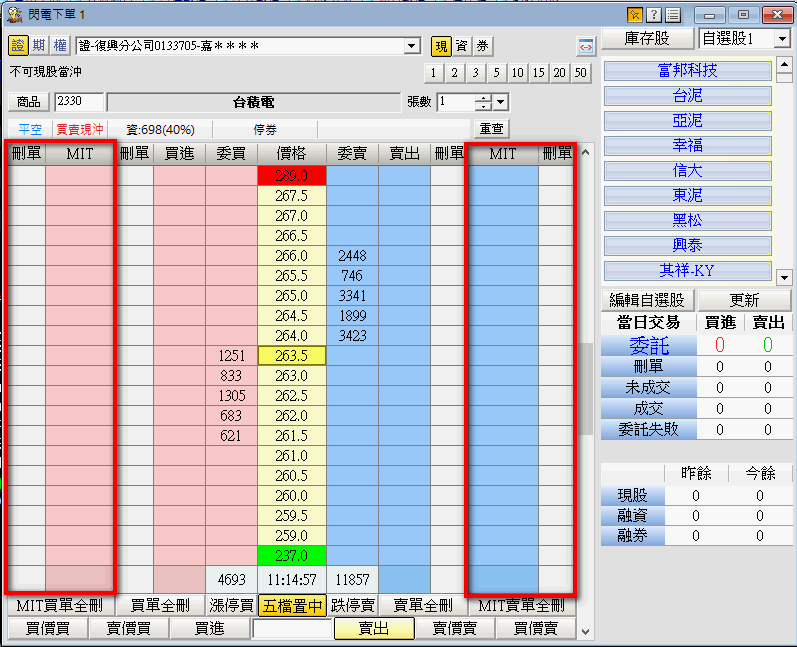Screen dimensions: 797x647
Task: Click the list settings icon in title bar
Action: tap(673, 15)
